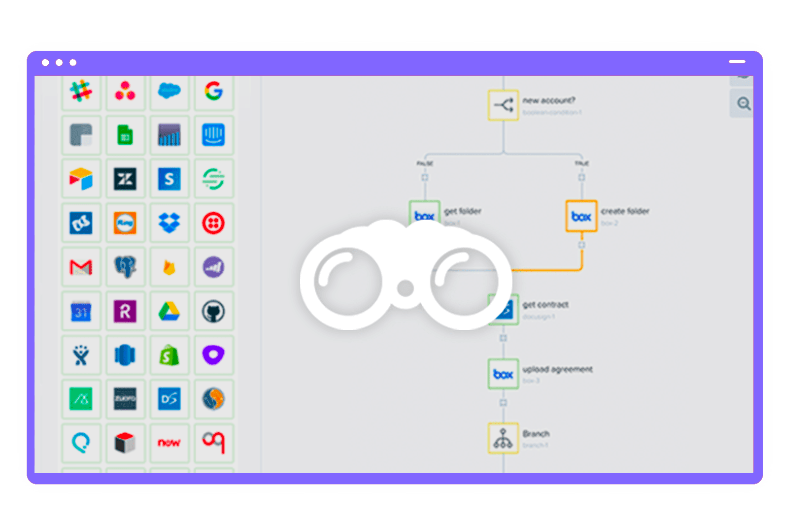Choose the GitHub connector
The width and height of the screenshot is (812, 514).
tap(214, 311)
